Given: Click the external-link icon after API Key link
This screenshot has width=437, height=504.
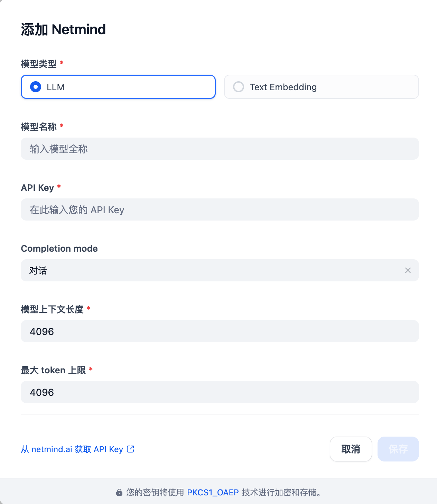Looking at the screenshot, I should click(x=130, y=449).
